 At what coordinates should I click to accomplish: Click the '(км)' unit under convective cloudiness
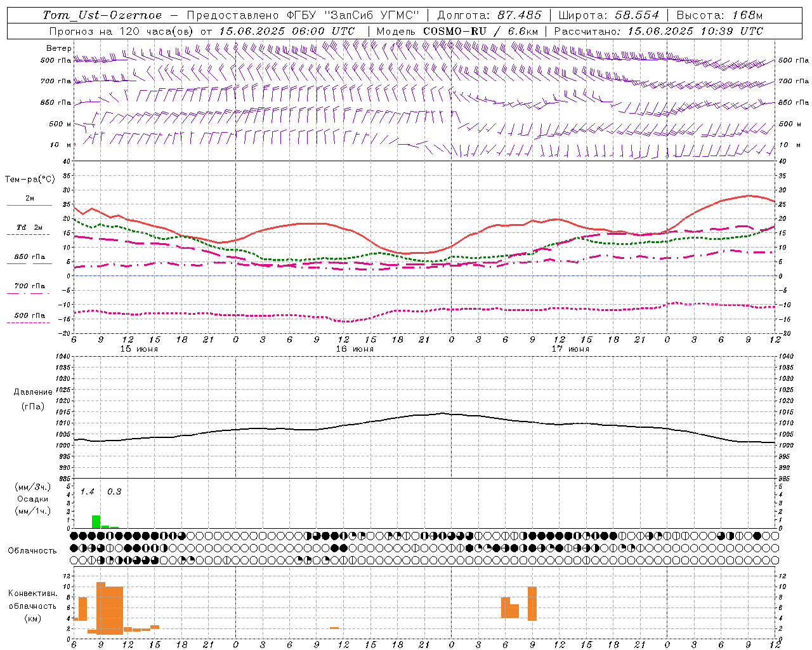click(32, 618)
